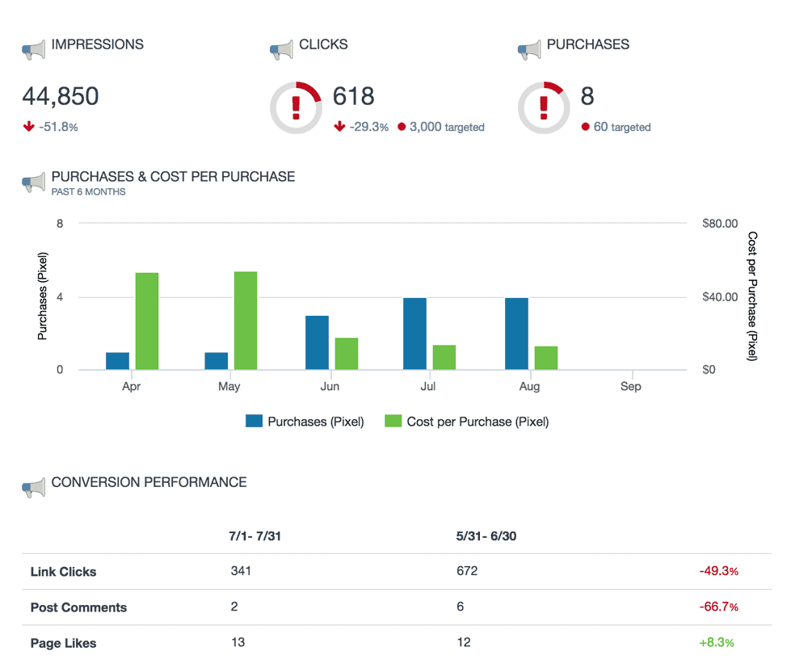Screen dimensions: 795x672
Task: Click the Past 6 Months subtitle
Action: [88, 191]
